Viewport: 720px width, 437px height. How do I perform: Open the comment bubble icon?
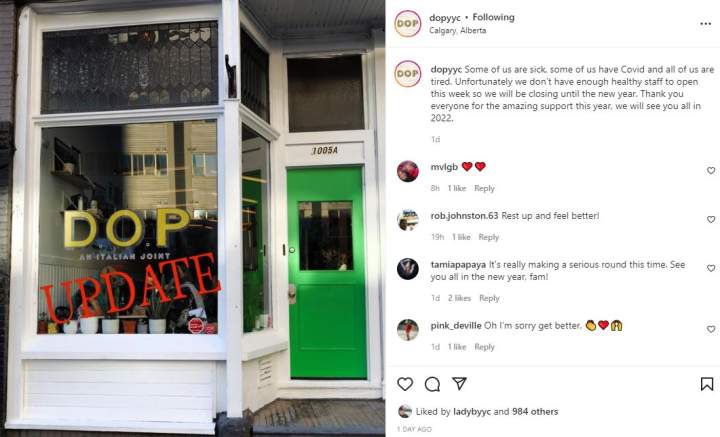click(432, 384)
